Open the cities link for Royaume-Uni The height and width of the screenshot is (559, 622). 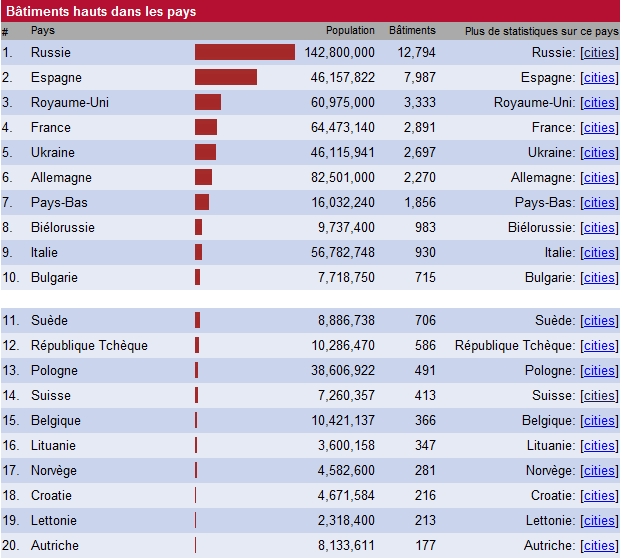click(599, 102)
